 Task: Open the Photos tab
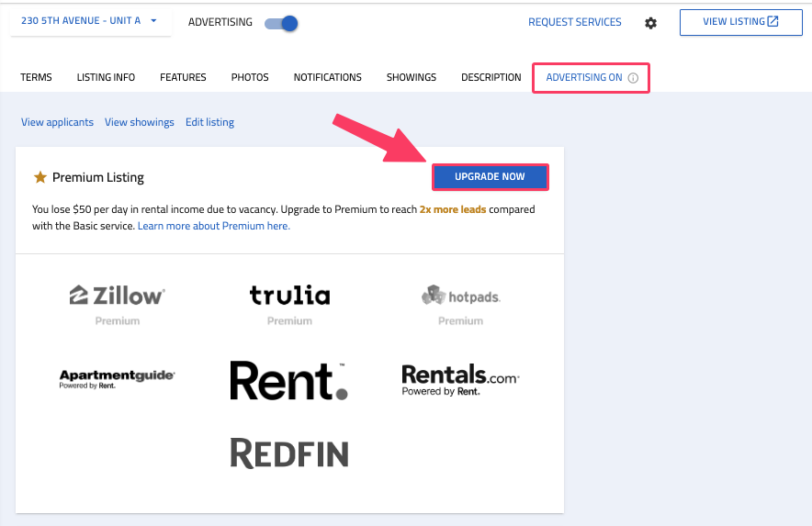tap(250, 77)
